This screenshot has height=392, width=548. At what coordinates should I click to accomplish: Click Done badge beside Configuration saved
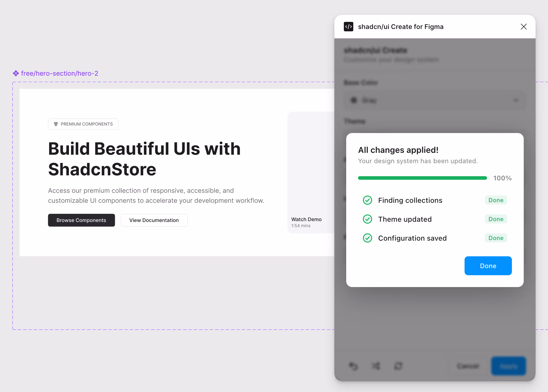[496, 238]
